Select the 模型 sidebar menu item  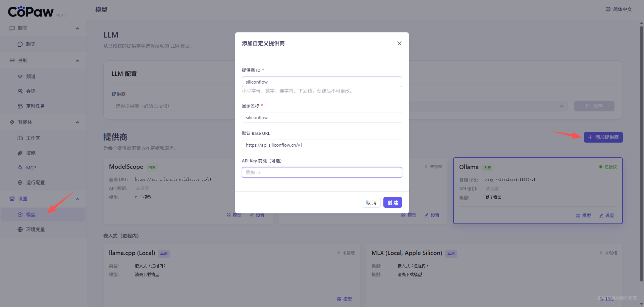[x=43, y=215]
